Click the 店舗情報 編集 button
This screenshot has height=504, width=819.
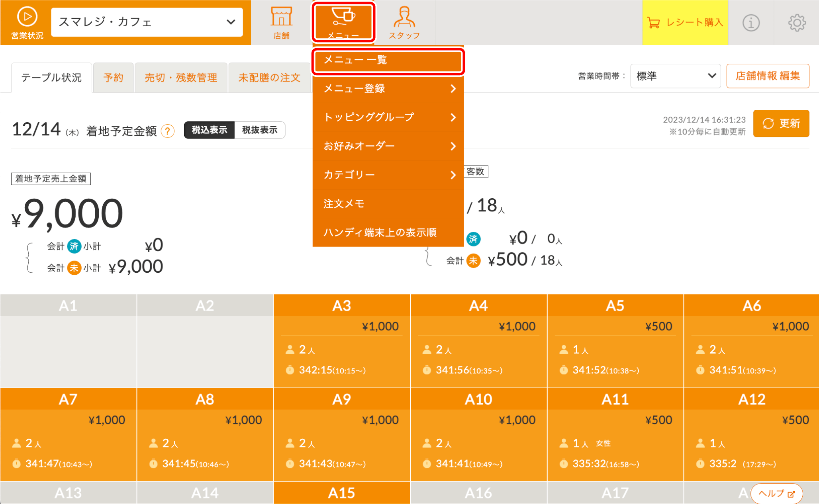click(x=767, y=76)
